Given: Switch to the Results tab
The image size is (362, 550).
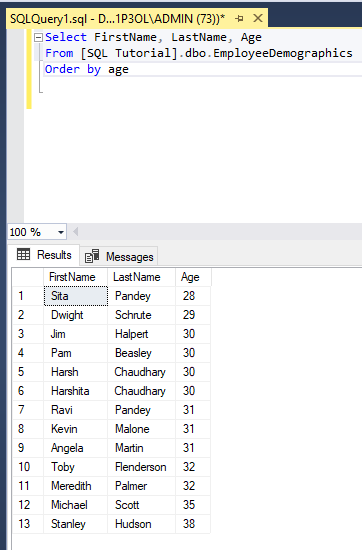Looking at the screenshot, I should [45, 255].
